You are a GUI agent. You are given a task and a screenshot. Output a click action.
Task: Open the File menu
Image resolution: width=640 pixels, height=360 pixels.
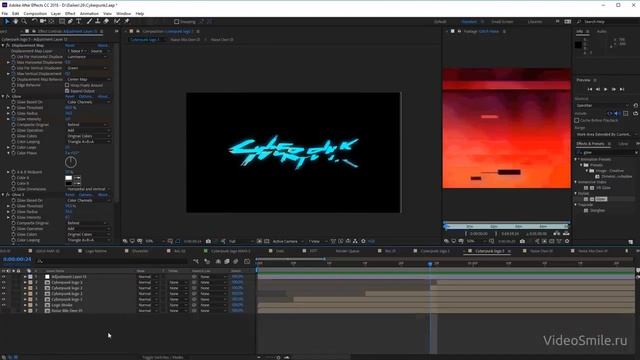[4, 13]
